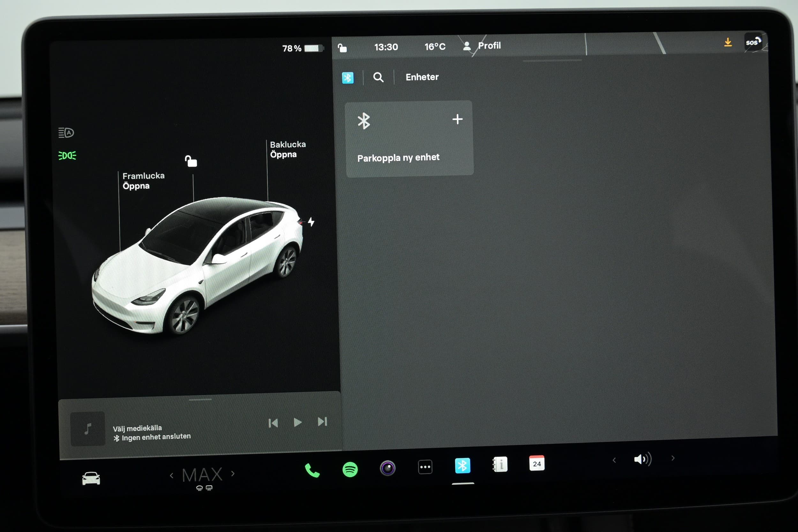
Task: Open the Profil driver profile menu
Action: (482, 45)
